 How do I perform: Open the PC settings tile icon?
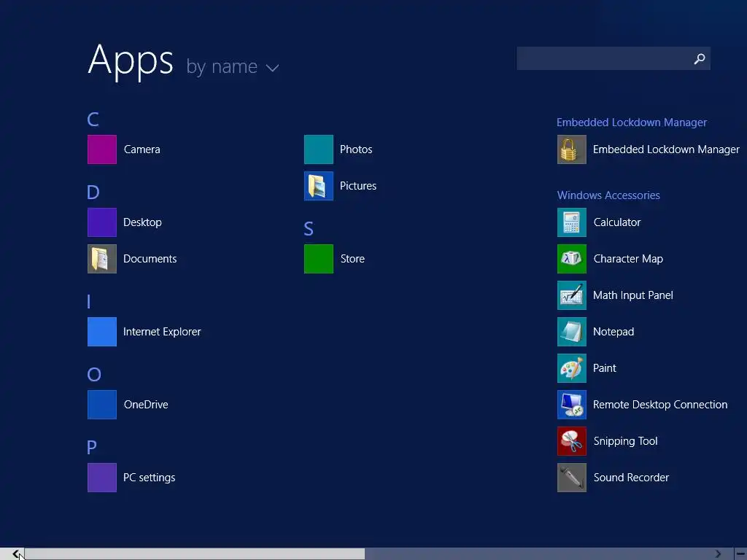pyautogui.click(x=102, y=478)
